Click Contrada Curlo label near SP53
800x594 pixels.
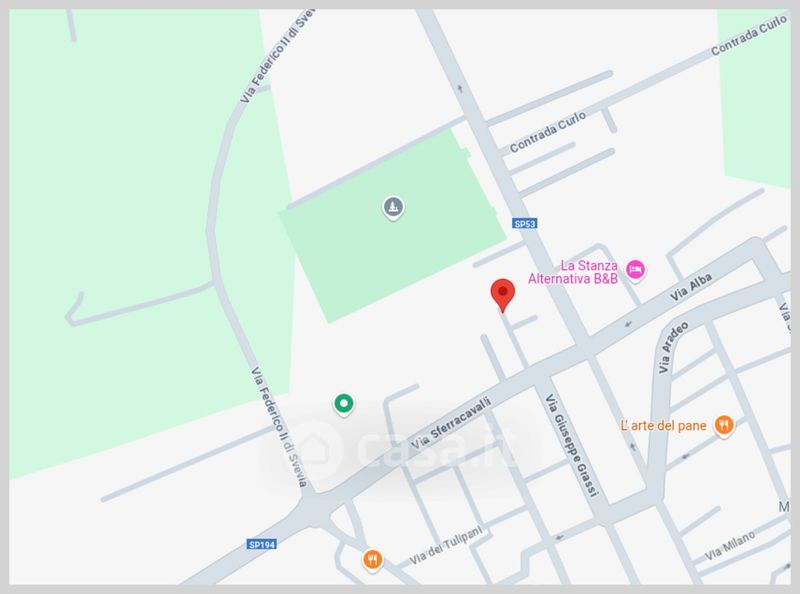point(547,132)
